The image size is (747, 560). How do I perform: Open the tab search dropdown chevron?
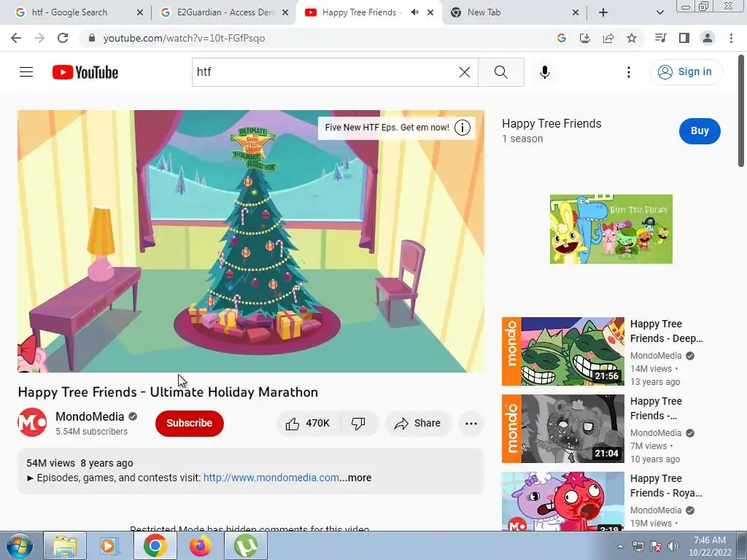[659, 12]
